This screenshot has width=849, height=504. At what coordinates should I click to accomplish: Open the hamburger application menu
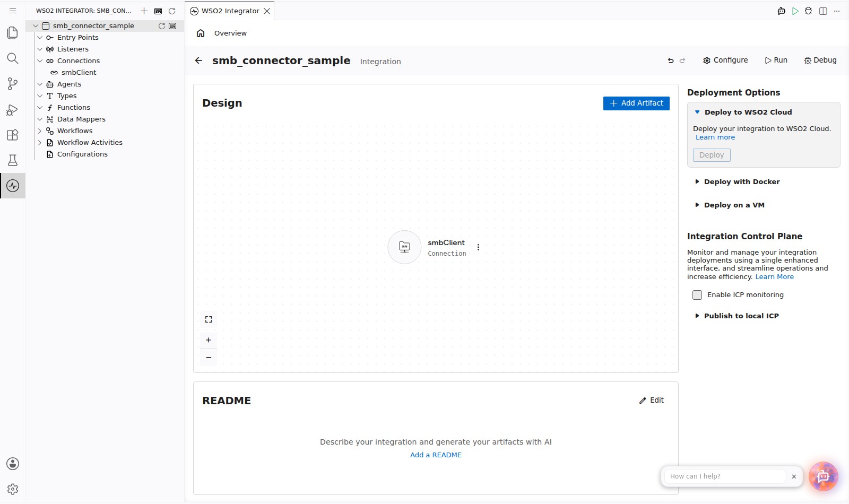coord(13,11)
